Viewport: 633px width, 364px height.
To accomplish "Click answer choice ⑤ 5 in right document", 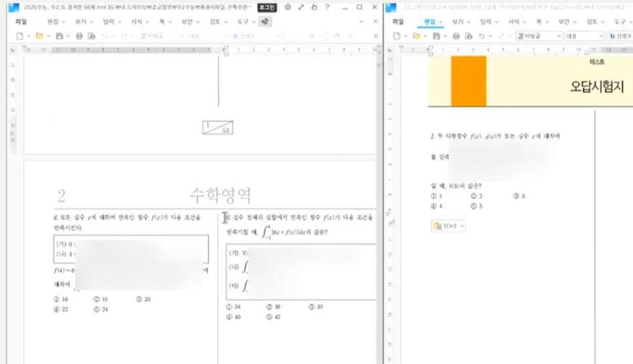I will coord(476,206).
